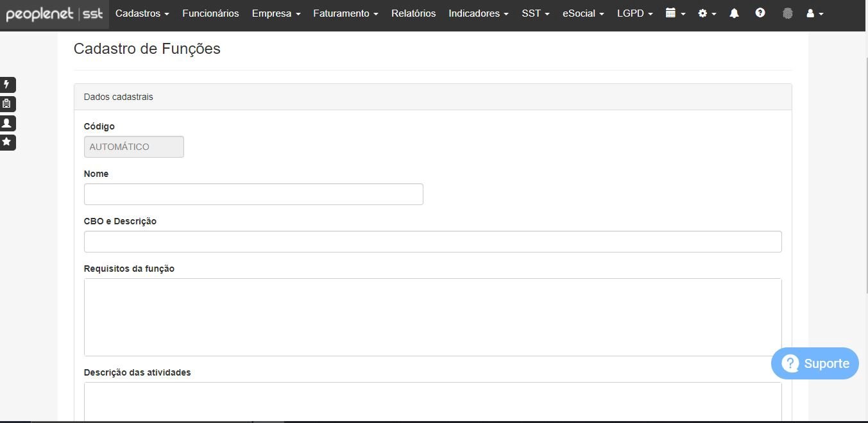
Task: Click the CBO e Descrição field
Action: (x=432, y=241)
